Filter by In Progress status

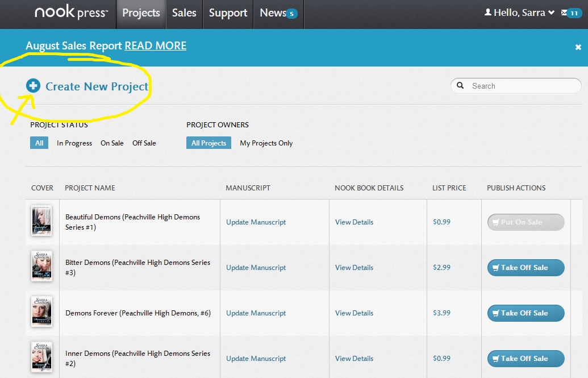(74, 143)
